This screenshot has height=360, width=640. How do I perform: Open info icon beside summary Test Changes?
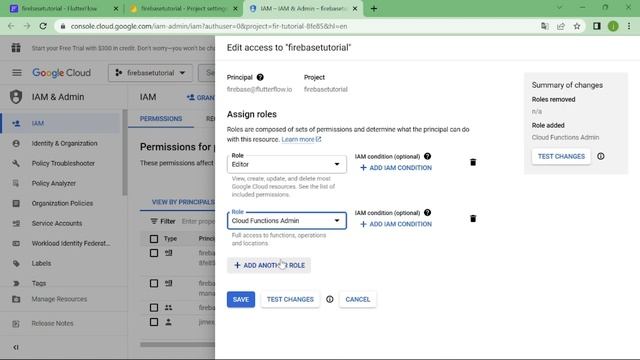tap(600, 156)
